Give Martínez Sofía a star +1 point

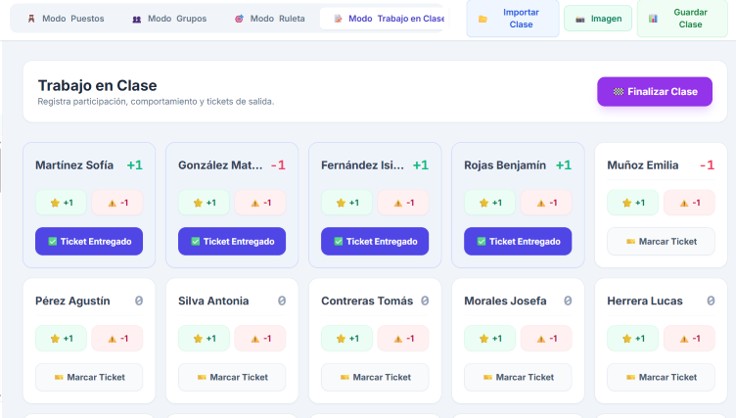tap(61, 203)
